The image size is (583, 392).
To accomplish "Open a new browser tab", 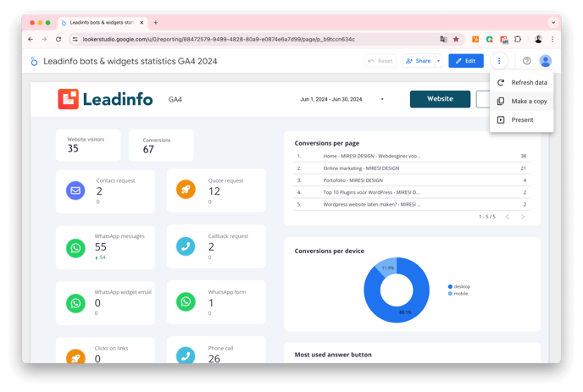I will coord(155,23).
